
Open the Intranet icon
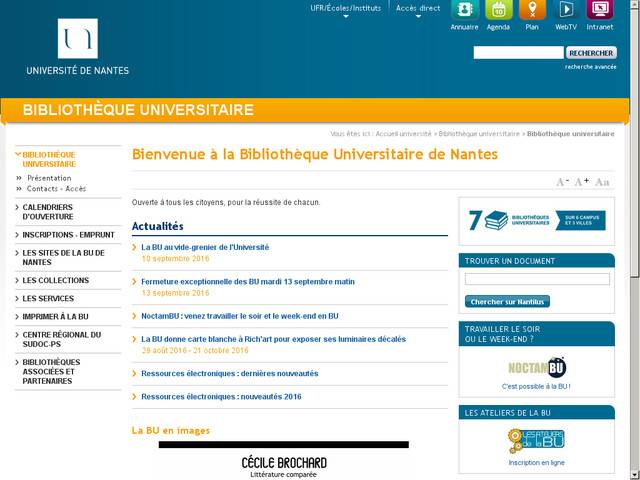(x=600, y=10)
